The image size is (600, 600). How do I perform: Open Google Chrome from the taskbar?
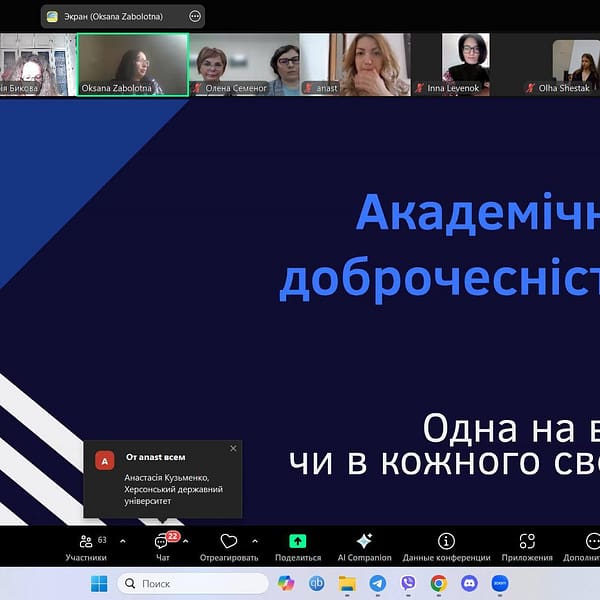pyautogui.click(x=438, y=583)
